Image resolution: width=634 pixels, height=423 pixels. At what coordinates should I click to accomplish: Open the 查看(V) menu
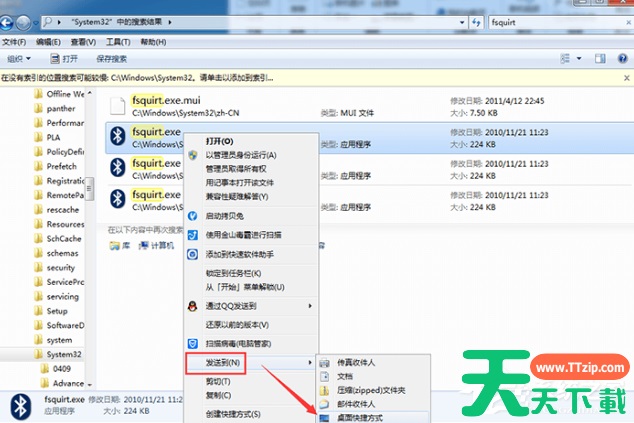click(83, 42)
